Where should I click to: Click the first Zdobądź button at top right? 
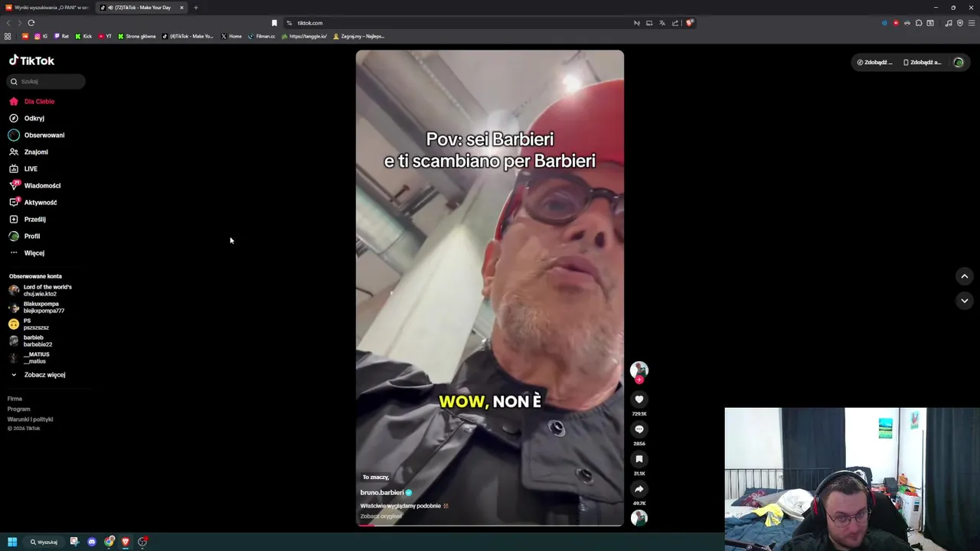(874, 62)
